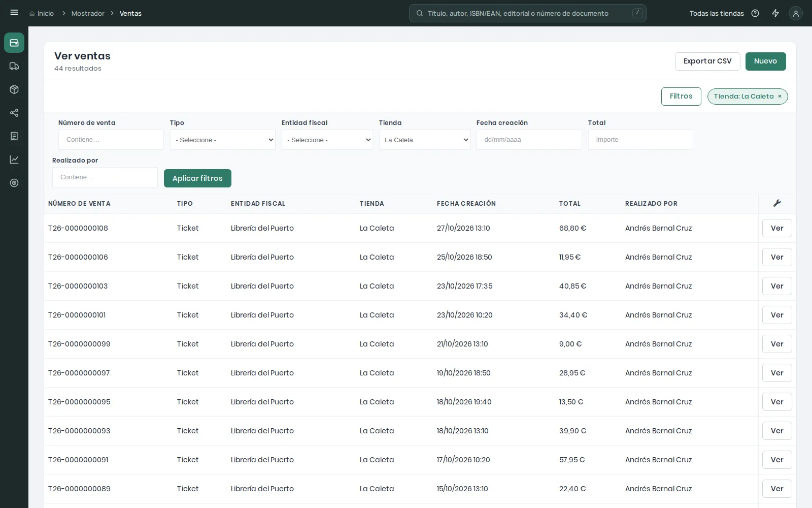This screenshot has height=508, width=812.
Task: Expand the Entidad fiscal select dropdown
Action: [327, 140]
